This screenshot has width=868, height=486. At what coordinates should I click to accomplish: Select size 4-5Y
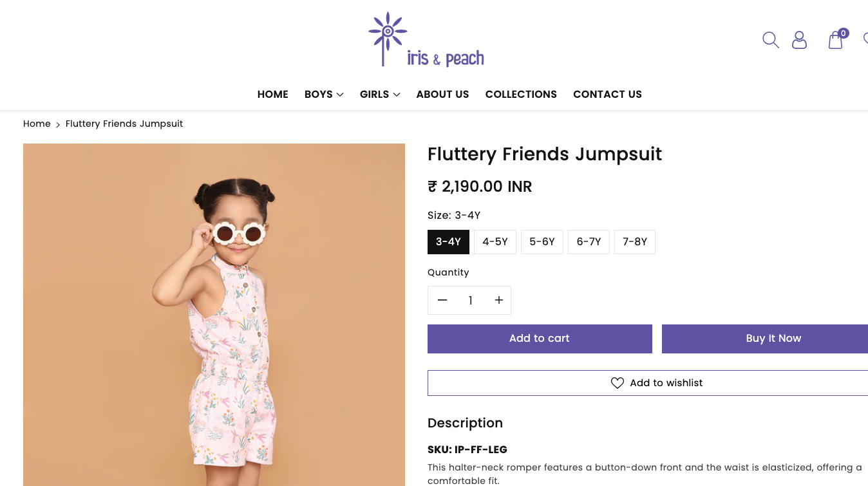point(495,242)
